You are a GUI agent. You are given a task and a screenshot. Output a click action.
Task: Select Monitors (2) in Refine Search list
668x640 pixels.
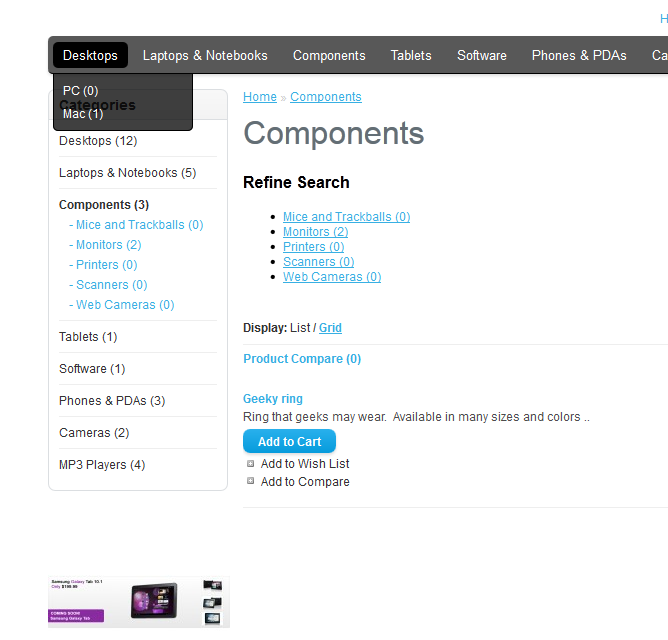pos(315,232)
